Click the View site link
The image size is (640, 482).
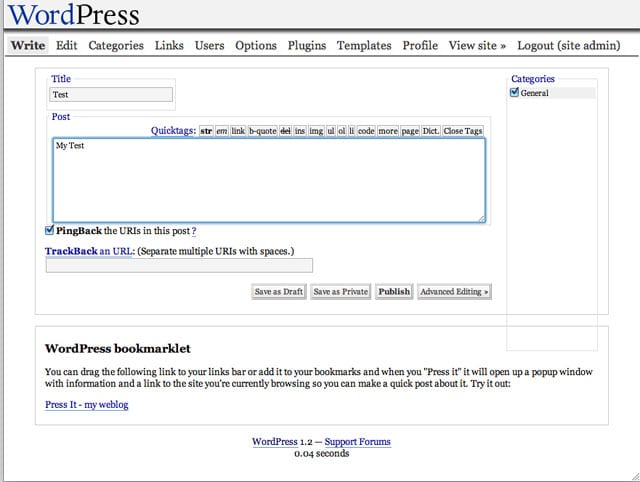coord(477,46)
